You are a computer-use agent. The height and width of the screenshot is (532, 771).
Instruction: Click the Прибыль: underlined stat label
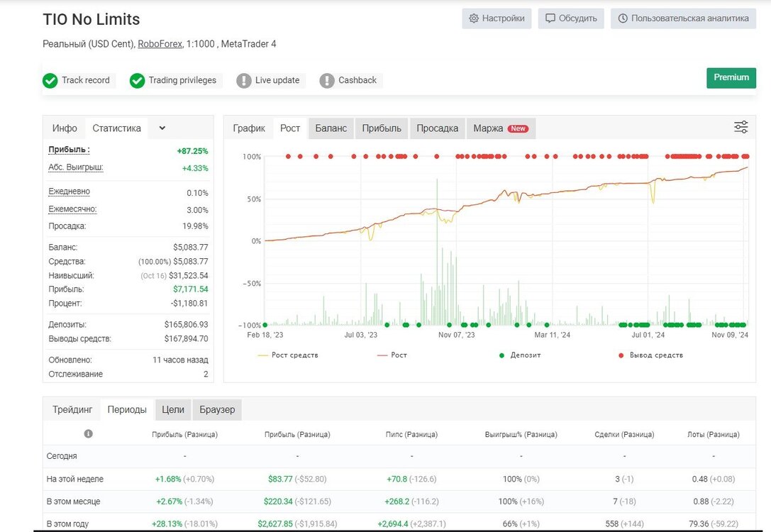[69, 150]
